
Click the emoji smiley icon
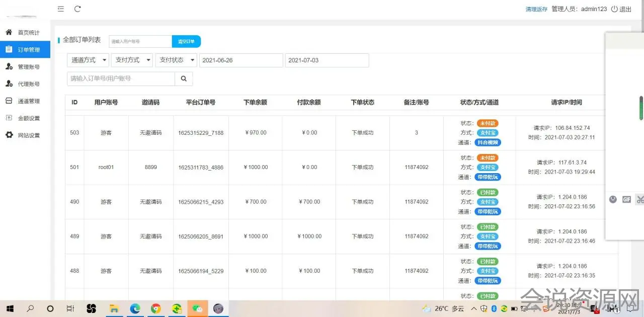pos(613,199)
